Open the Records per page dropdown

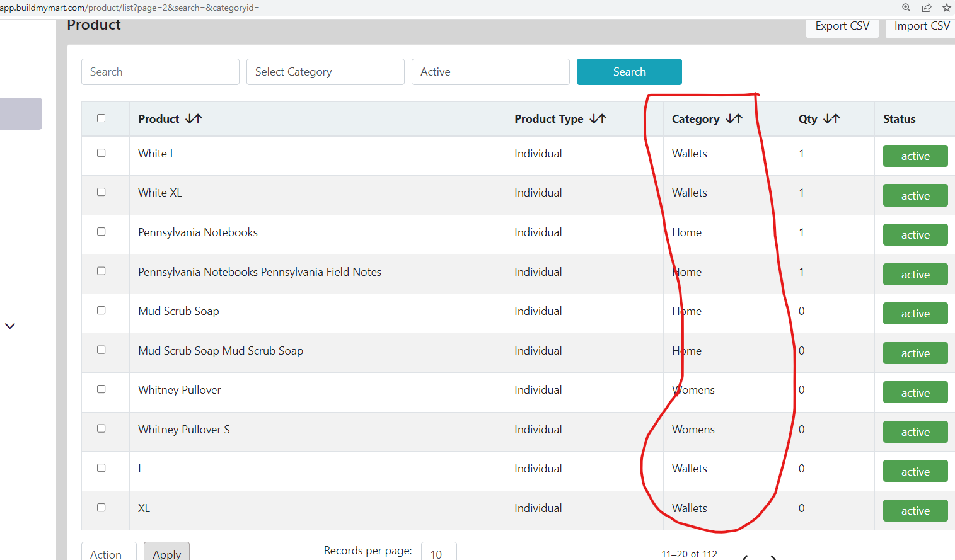pyautogui.click(x=439, y=552)
